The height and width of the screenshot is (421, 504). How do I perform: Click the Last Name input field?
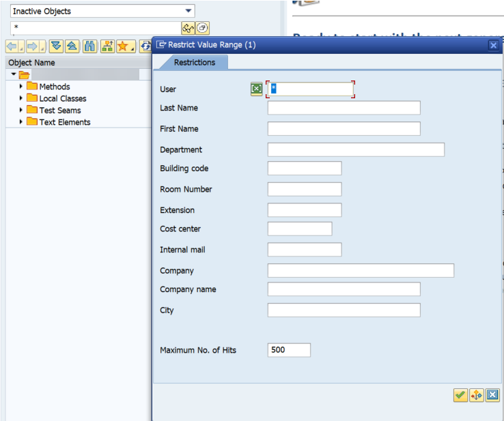[344, 108]
